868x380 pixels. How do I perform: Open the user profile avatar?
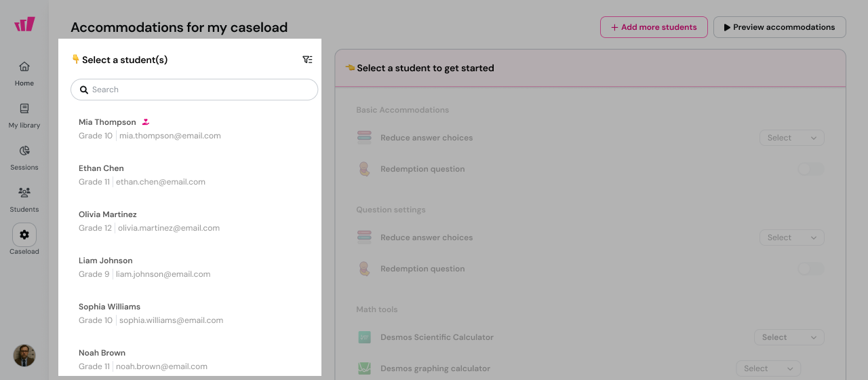click(x=24, y=356)
